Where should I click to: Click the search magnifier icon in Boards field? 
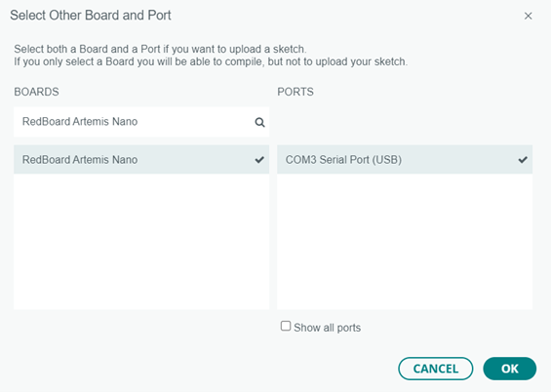pos(259,122)
